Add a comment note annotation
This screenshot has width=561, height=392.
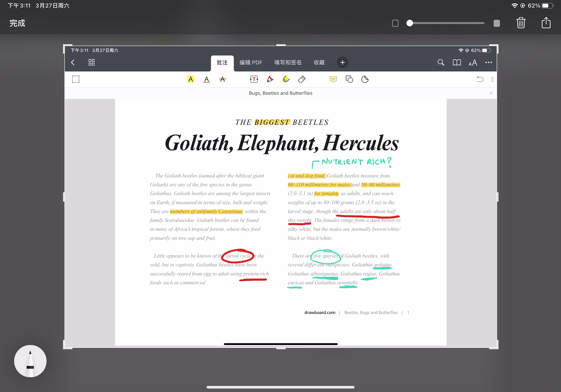[x=333, y=79]
